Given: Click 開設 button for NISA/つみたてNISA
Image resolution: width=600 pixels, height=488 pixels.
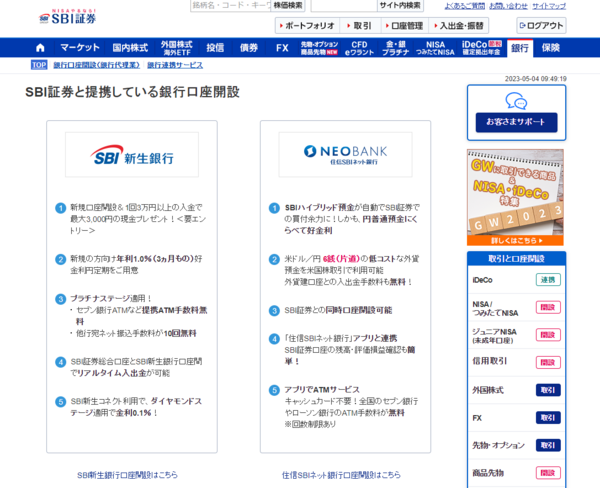Looking at the screenshot, I should pos(548,307).
